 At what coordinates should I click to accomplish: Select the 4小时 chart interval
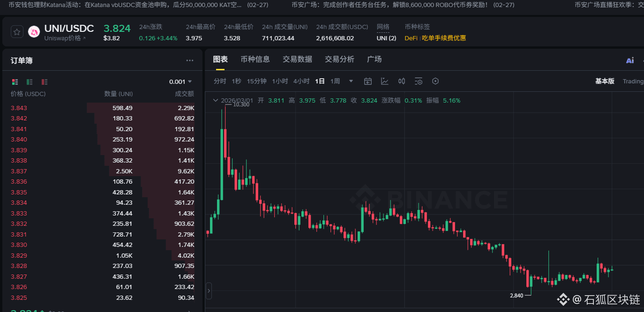(301, 81)
